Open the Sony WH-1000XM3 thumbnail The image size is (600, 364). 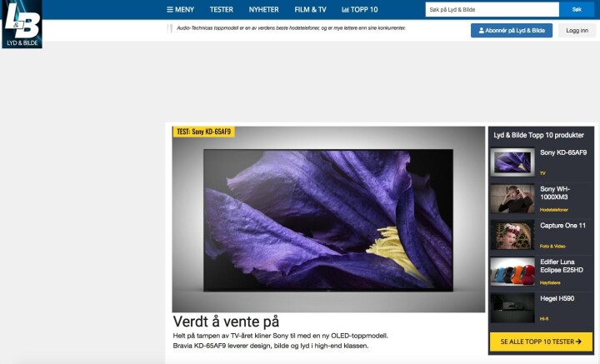pos(512,198)
